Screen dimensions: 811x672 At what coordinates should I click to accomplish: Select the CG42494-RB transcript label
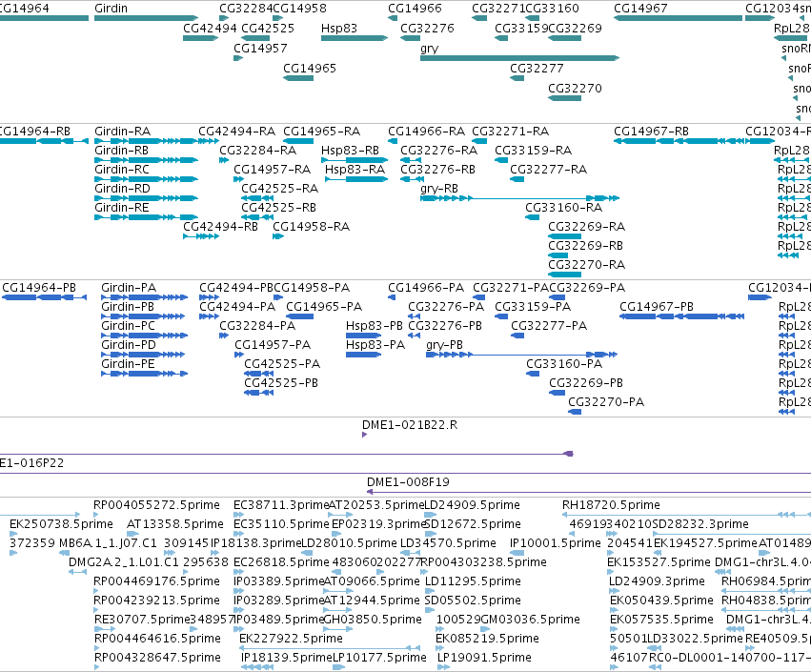(220, 227)
